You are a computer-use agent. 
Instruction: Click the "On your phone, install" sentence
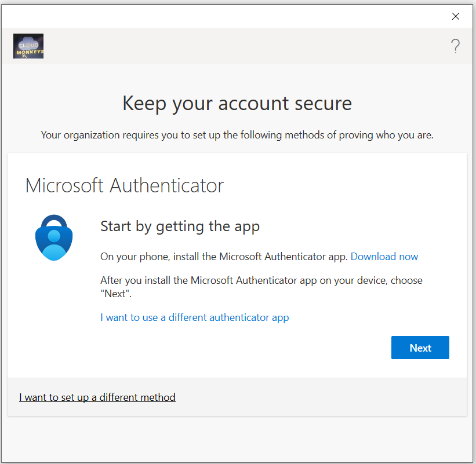224,257
